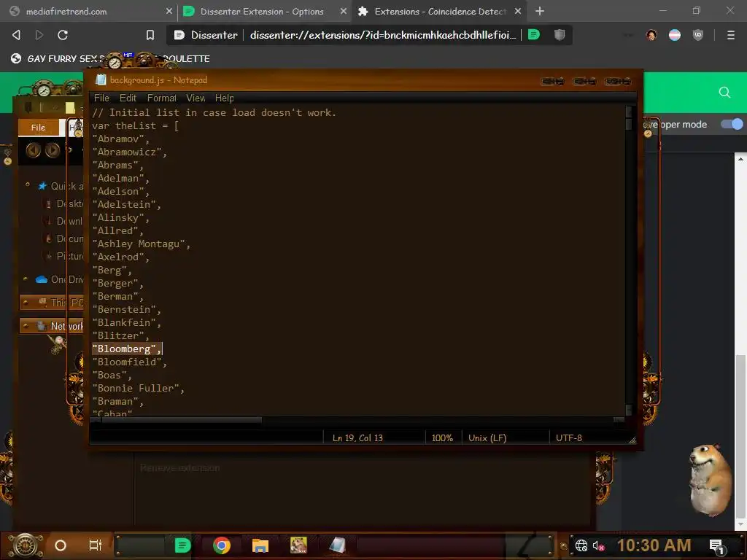Reload the page with the refresh icon

pos(63,35)
